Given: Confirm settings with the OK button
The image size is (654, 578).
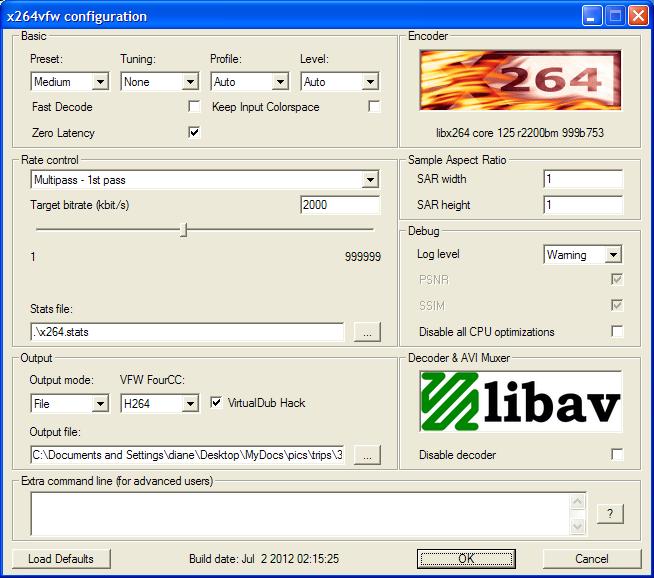Looking at the screenshot, I should click(x=466, y=559).
